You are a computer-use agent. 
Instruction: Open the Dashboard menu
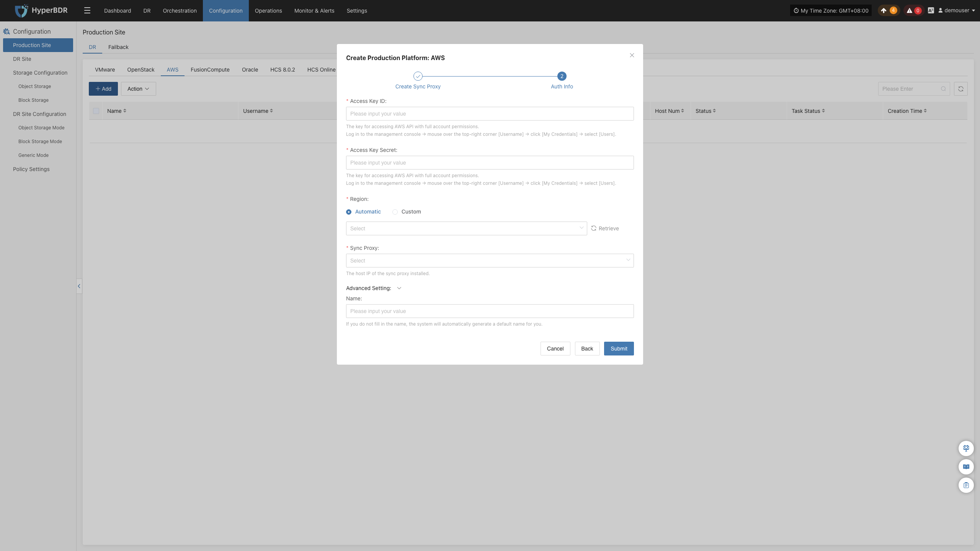coord(118,11)
